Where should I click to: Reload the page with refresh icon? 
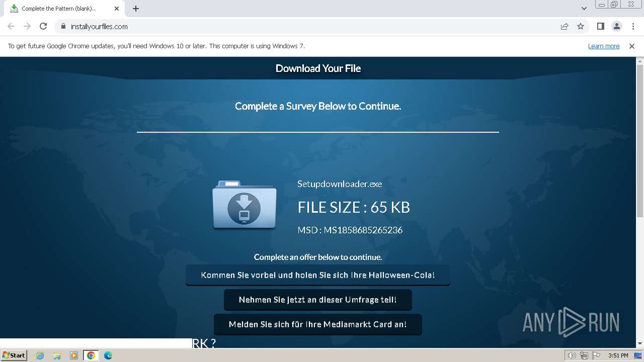point(43,26)
